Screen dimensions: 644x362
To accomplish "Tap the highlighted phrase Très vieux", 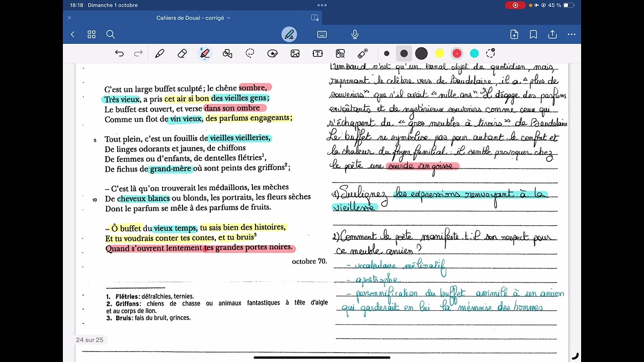I will tap(122, 99).
